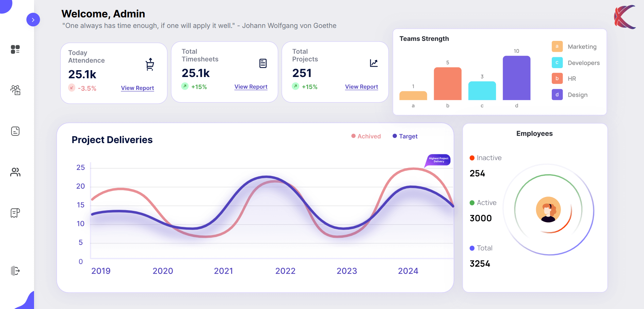The width and height of the screenshot is (644, 309).
Task: Click the Teams Strength title
Action: pyautogui.click(x=424, y=39)
